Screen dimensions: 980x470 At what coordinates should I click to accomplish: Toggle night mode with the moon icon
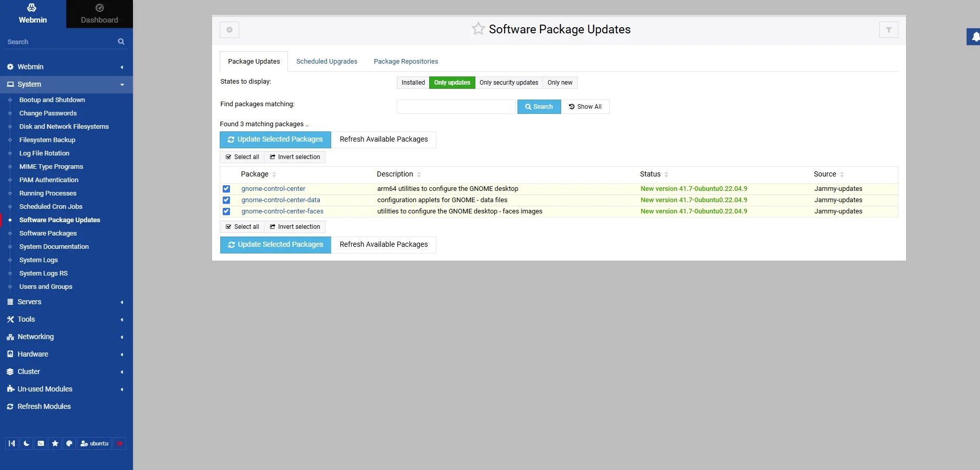pyautogui.click(x=26, y=443)
